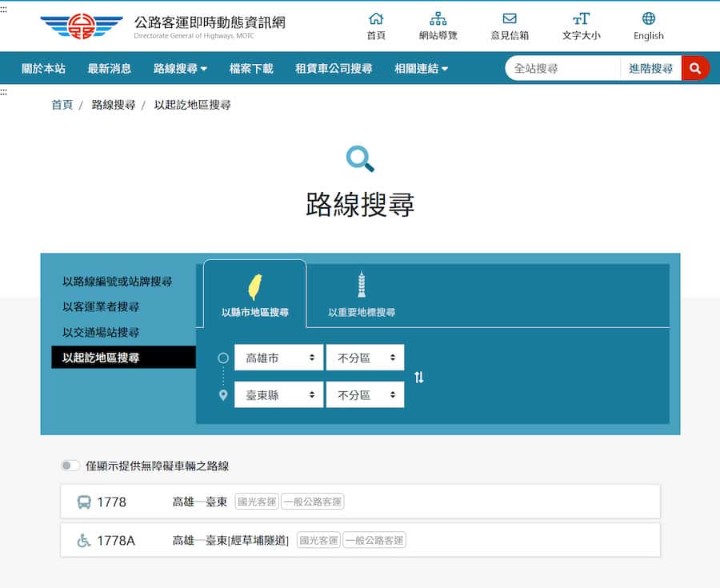Image resolution: width=720 pixels, height=588 pixels.
Task: Open the 高雄市 origin city dropdown
Action: [x=278, y=358]
